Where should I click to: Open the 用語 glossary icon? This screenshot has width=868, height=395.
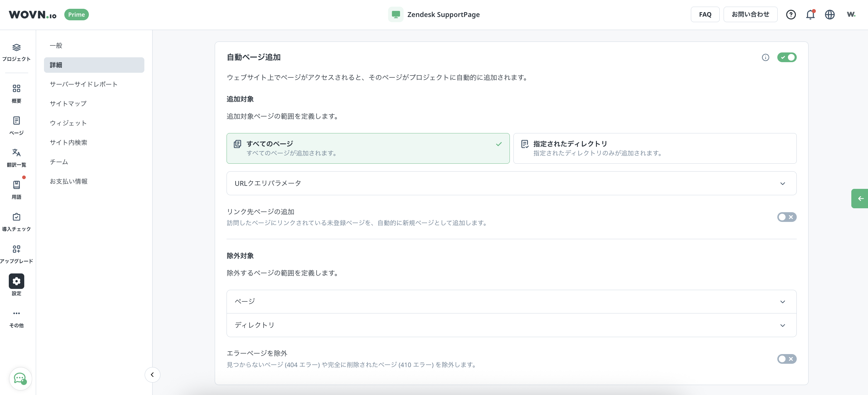(x=16, y=185)
